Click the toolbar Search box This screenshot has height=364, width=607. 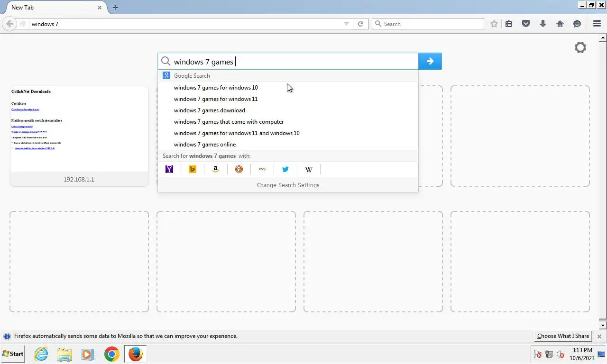tap(428, 24)
